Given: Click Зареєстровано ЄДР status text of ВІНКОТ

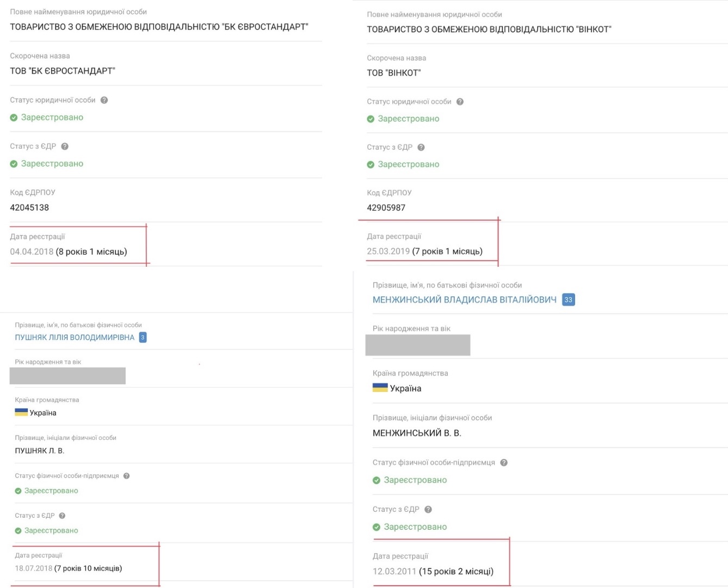Looking at the screenshot, I should pyautogui.click(x=409, y=164).
